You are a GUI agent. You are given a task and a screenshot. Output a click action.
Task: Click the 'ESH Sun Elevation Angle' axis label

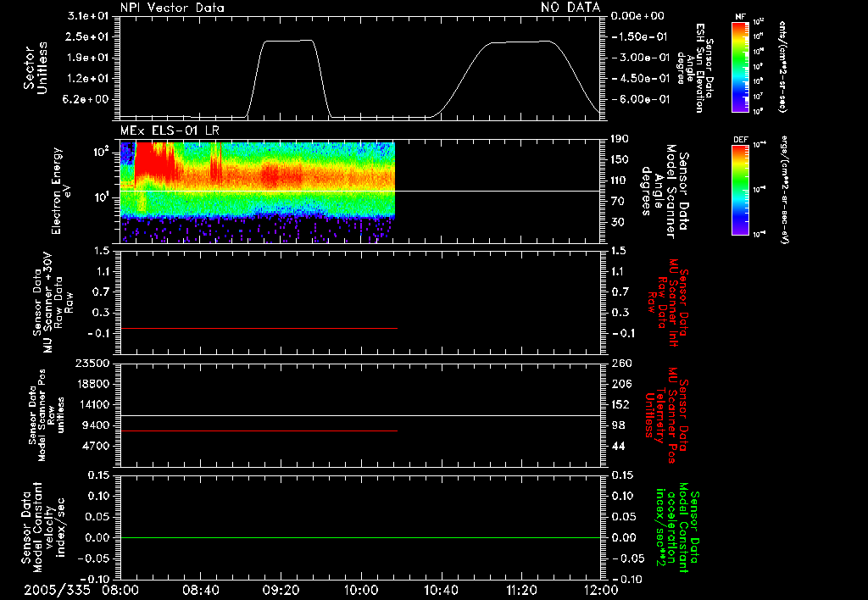tap(693, 68)
